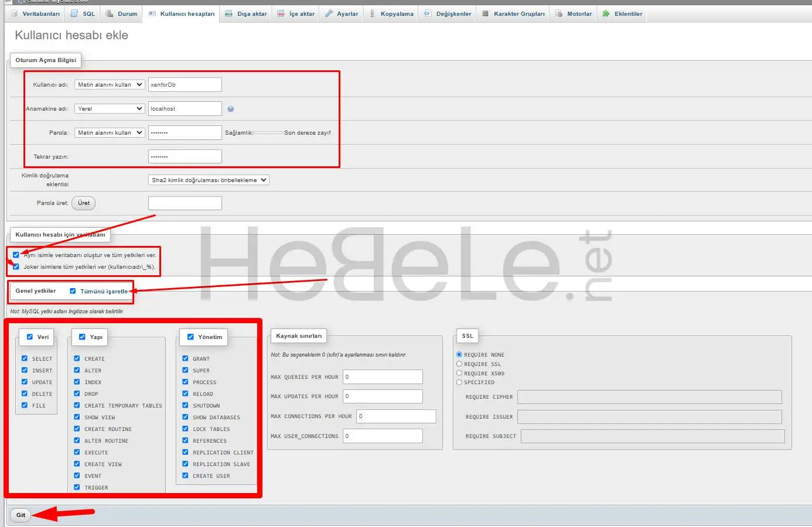Screen dimensions: 812x527
Task: Open the Kimlik doğrulama eklentisi dropdown
Action: pyautogui.click(x=209, y=180)
